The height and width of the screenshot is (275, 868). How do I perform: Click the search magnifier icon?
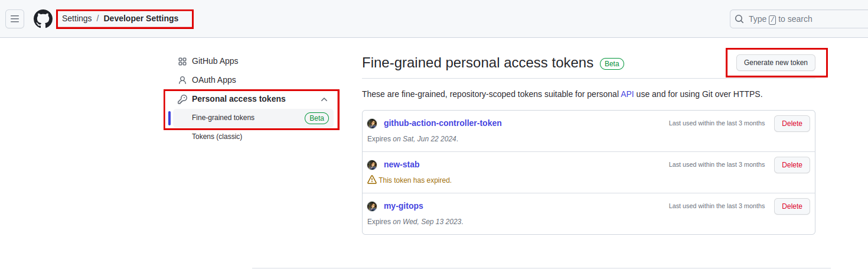(x=739, y=19)
